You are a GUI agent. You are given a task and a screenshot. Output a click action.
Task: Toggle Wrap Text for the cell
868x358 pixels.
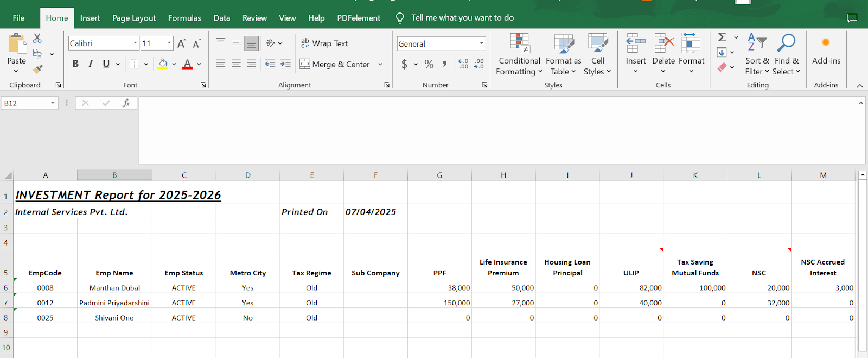point(324,43)
